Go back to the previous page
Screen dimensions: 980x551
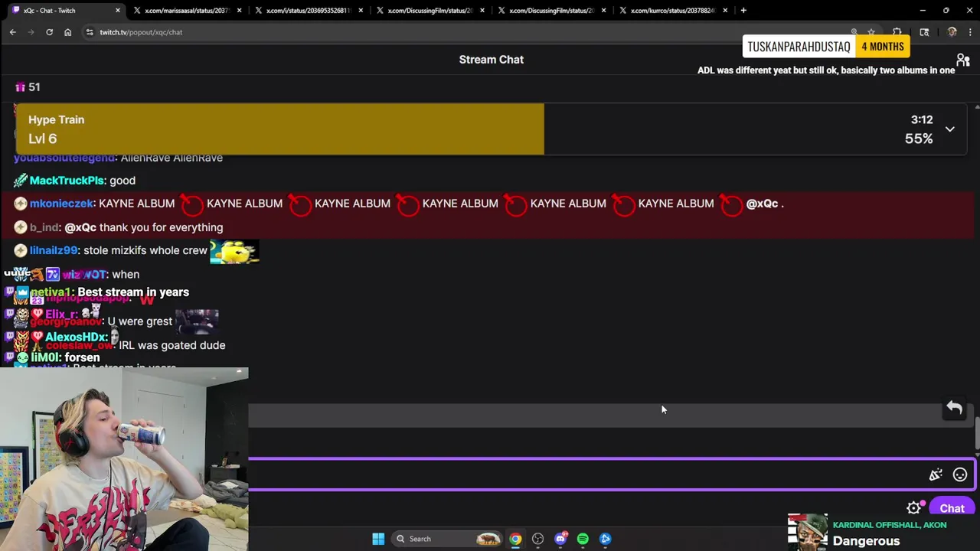point(13,32)
